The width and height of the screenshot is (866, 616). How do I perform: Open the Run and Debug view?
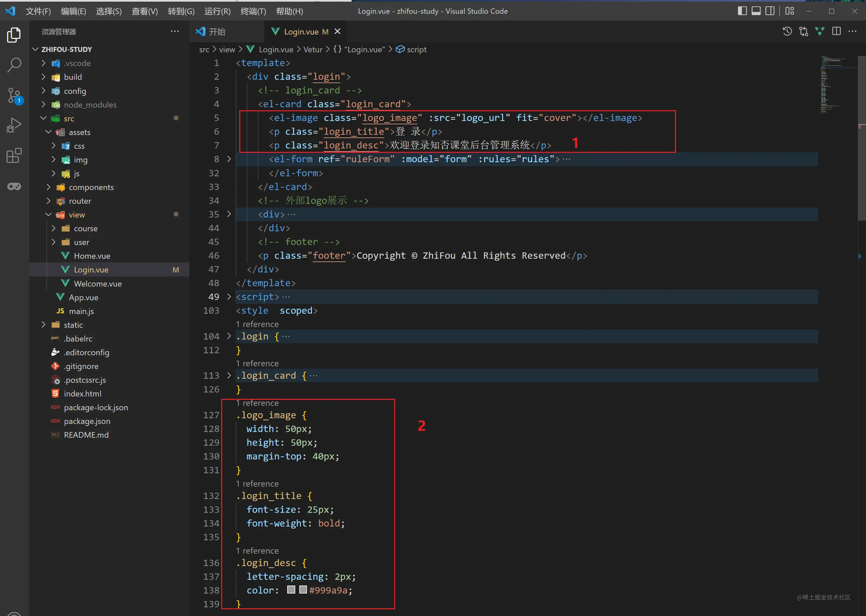(x=14, y=125)
